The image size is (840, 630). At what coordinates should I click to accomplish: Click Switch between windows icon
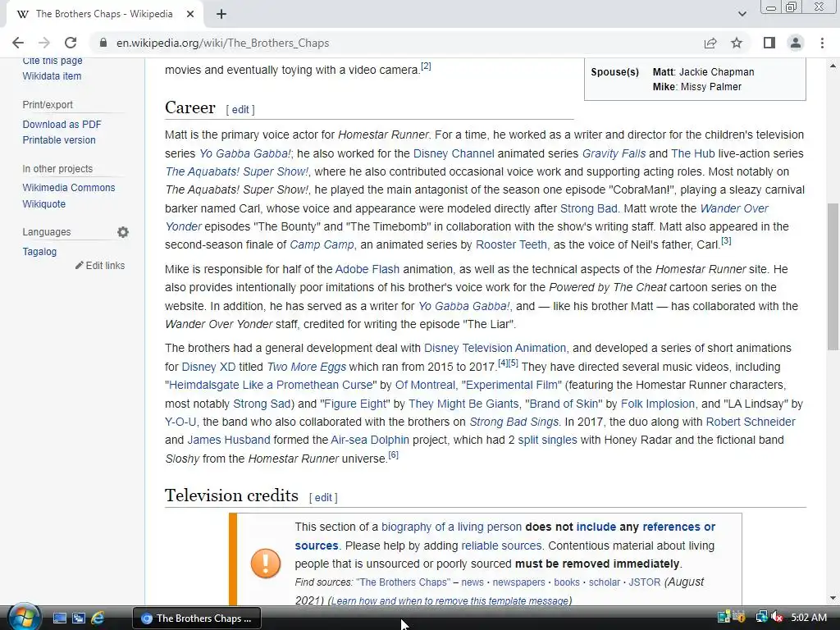(78, 619)
